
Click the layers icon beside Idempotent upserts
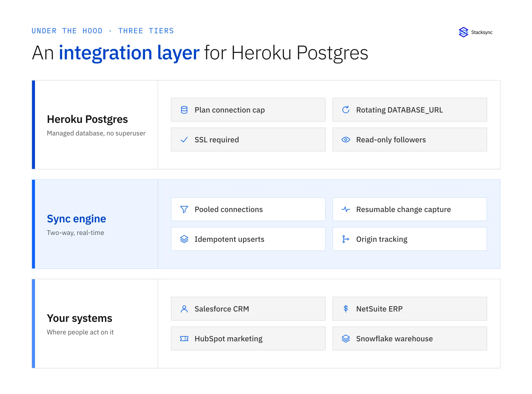click(x=184, y=239)
